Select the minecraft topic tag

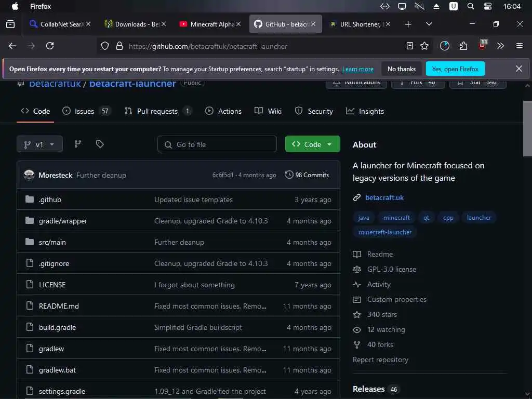tap(396, 218)
